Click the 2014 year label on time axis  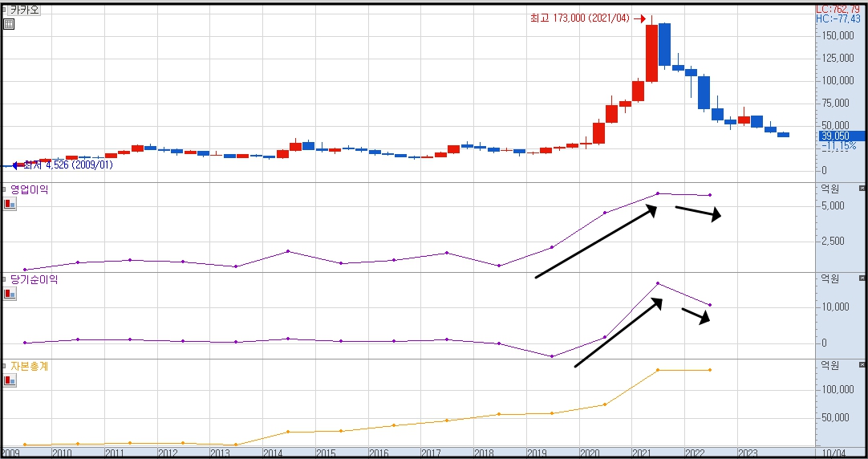tap(274, 453)
